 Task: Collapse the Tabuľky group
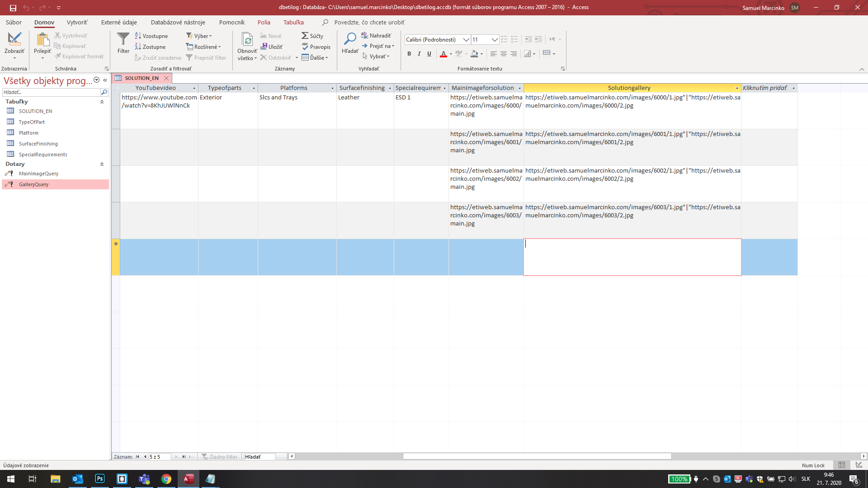(x=102, y=102)
